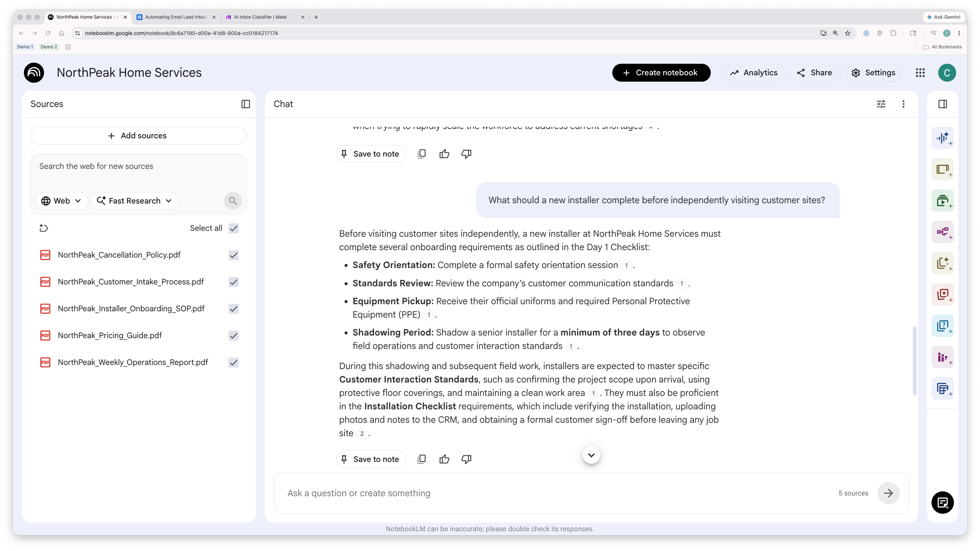The image size is (980, 551).
Task: Generate a Video Overview from the studio sidebar
Action: click(x=943, y=201)
